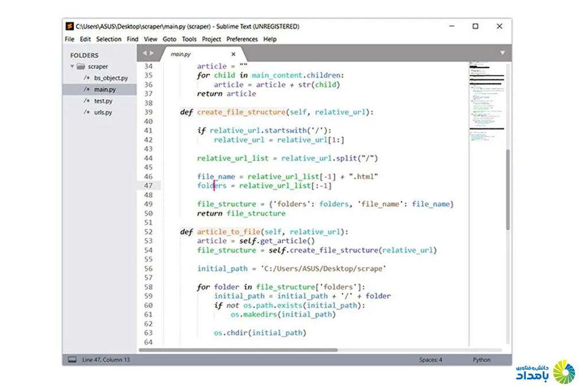Select main.py in the sidebar
Viewport: 588px width, 392px height.
pyautogui.click(x=105, y=90)
